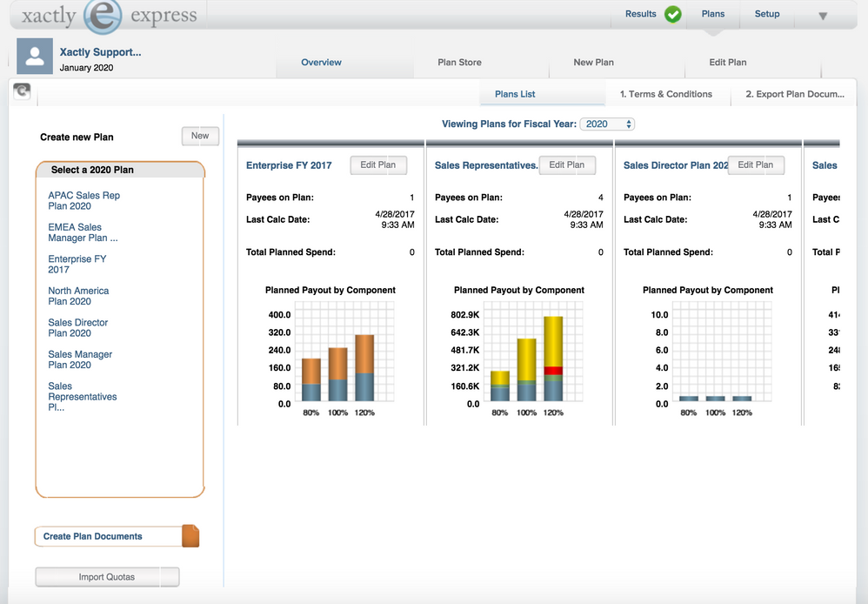This screenshot has height=604, width=868.
Task: Open the Plans menu
Action: pos(713,14)
